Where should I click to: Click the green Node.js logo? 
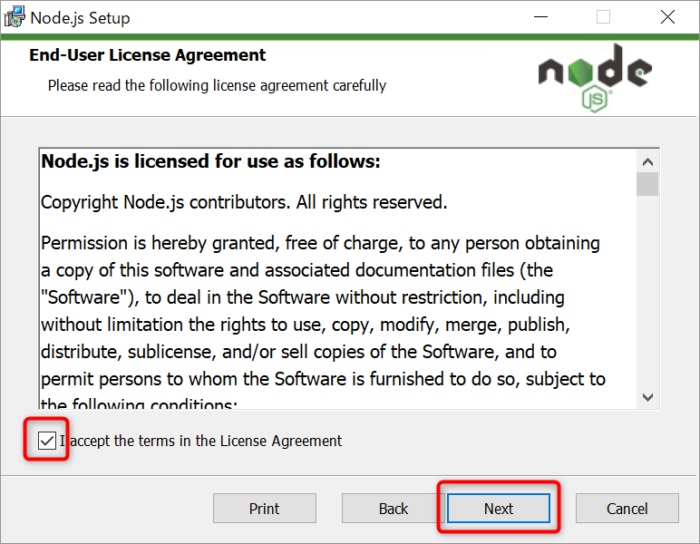tap(594, 76)
